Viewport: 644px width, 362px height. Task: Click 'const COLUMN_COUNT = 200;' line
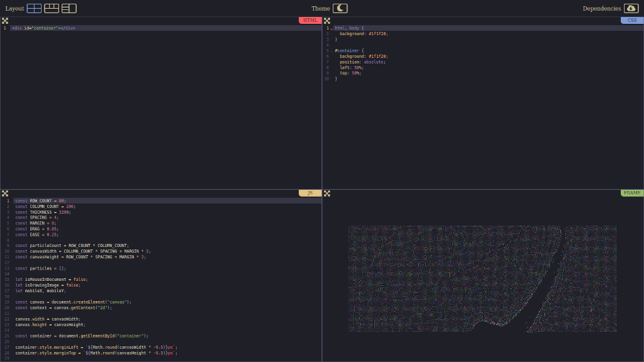coord(45,206)
